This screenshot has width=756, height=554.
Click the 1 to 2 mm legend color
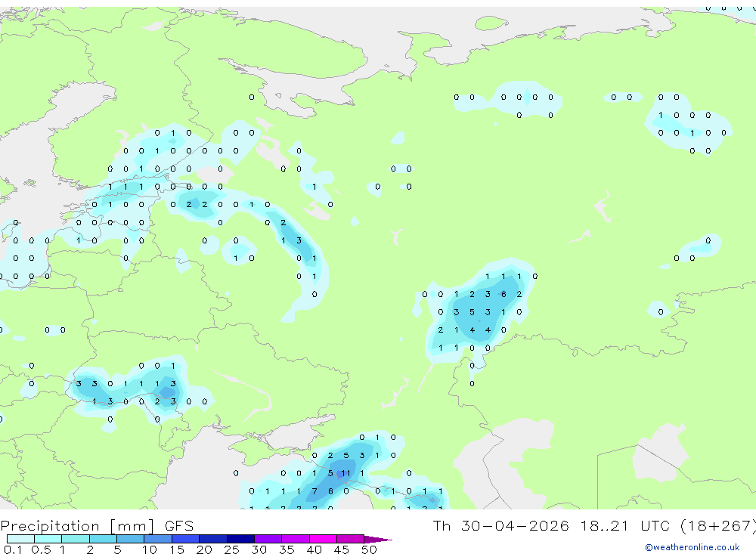tap(76, 539)
